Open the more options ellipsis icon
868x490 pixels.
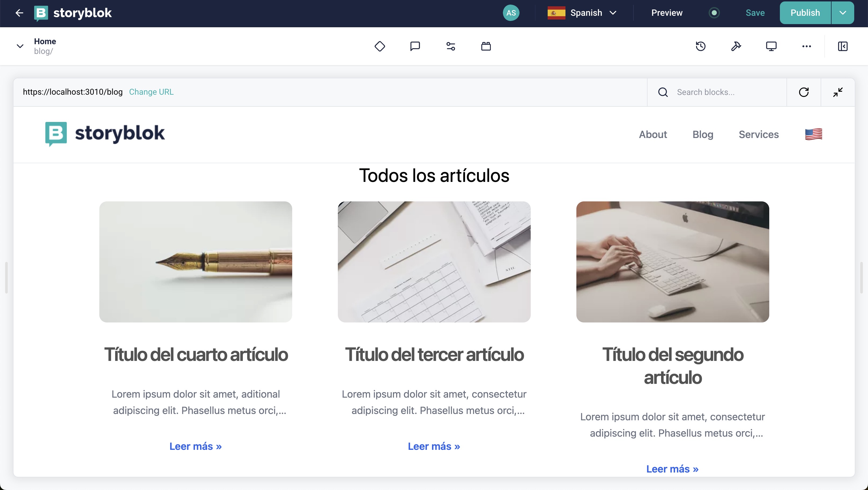tap(807, 46)
